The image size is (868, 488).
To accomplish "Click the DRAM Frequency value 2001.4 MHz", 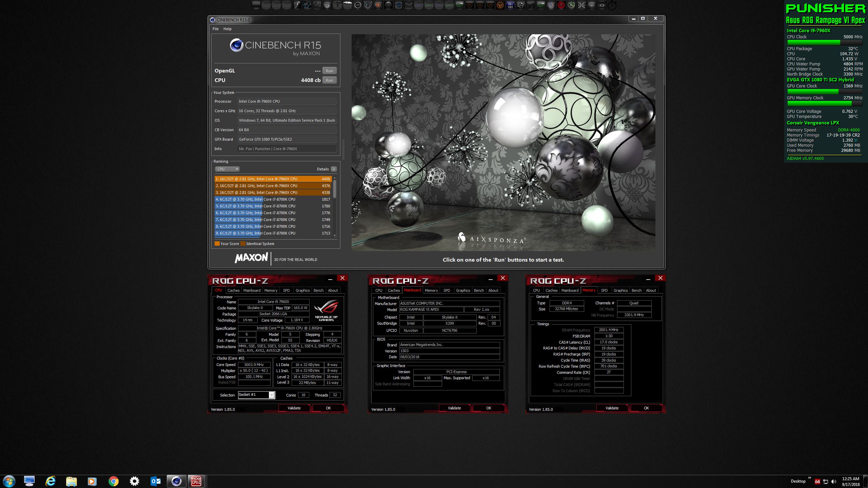I will click(609, 330).
